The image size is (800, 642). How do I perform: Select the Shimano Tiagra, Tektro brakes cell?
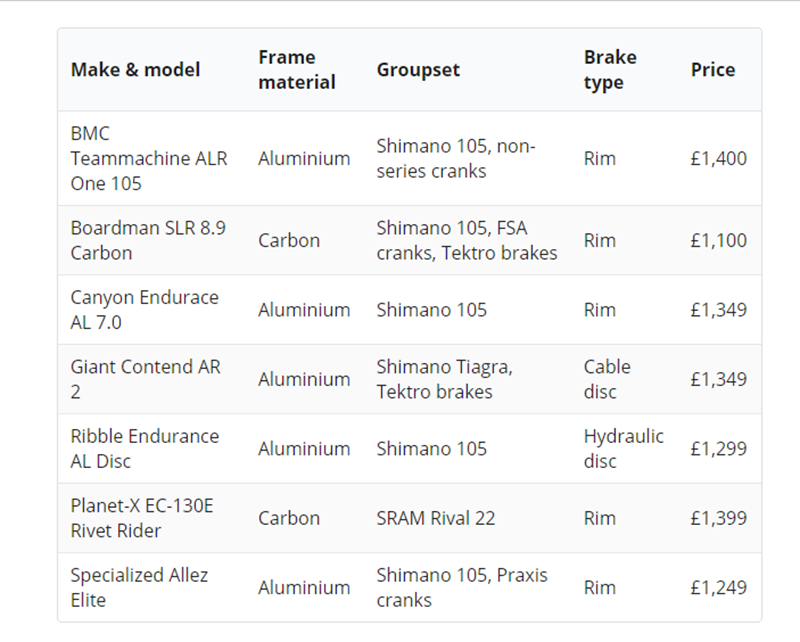(444, 379)
